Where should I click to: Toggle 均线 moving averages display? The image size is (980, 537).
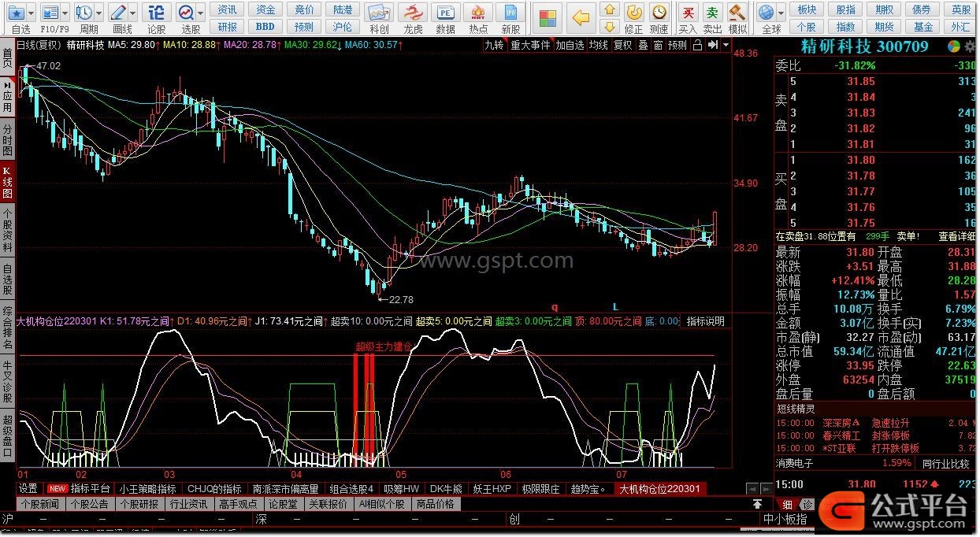pos(600,45)
